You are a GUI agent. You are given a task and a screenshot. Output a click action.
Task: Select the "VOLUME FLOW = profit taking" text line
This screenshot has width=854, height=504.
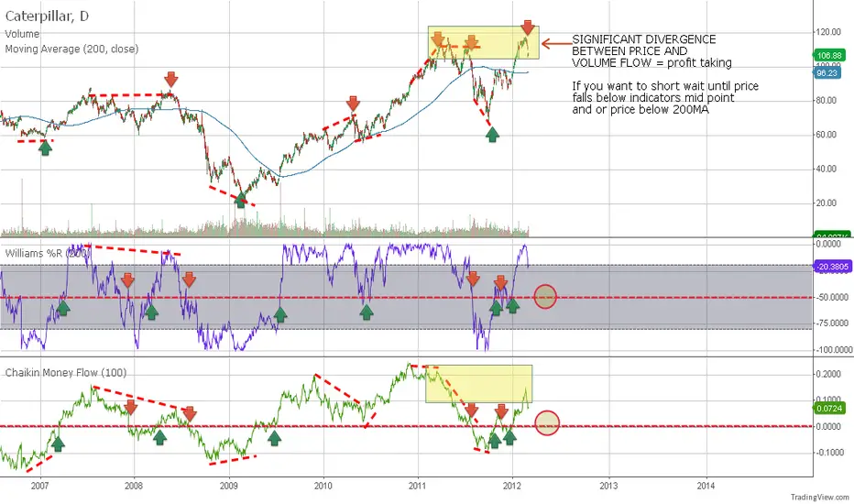pos(651,63)
